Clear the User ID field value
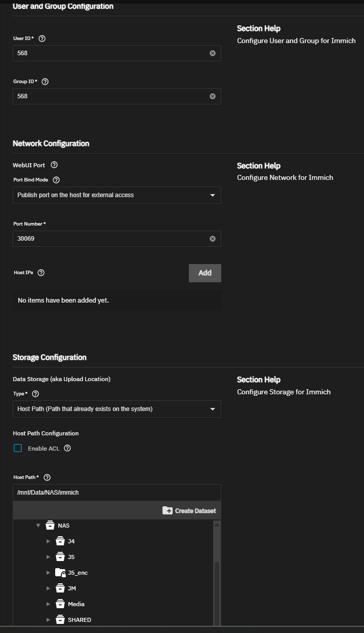The height and width of the screenshot is (633, 364). (x=213, y=53)
